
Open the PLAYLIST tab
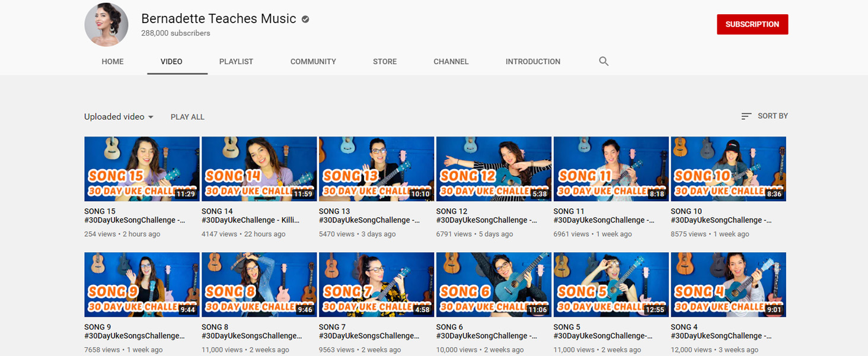pos(236,62)
